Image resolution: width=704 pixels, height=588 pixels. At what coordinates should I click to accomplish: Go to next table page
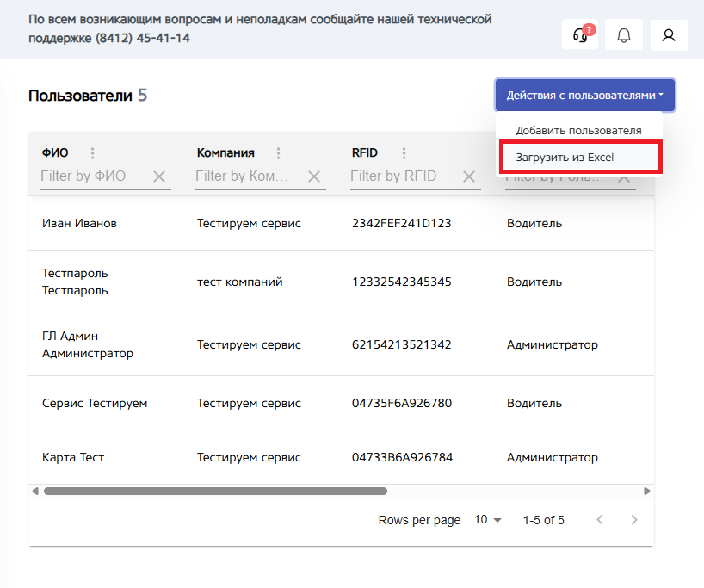[634, 520]
